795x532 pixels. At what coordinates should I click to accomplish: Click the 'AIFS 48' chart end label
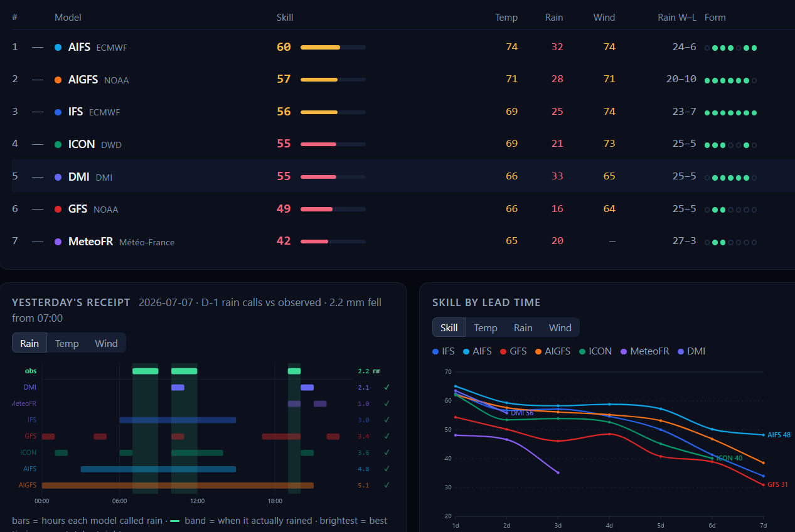coord(779,435)
